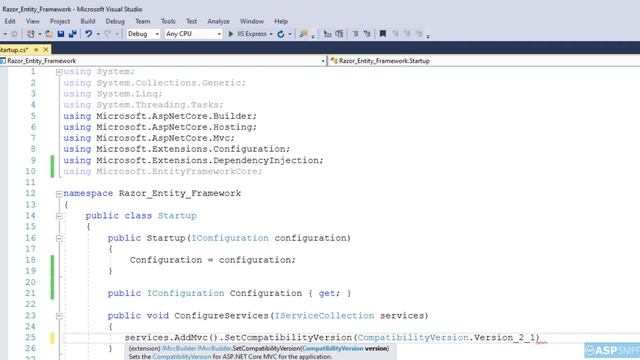Click the Find in Files icon
Image resolution: width=640 pixels, height=360 pixels.
[303, 34]
